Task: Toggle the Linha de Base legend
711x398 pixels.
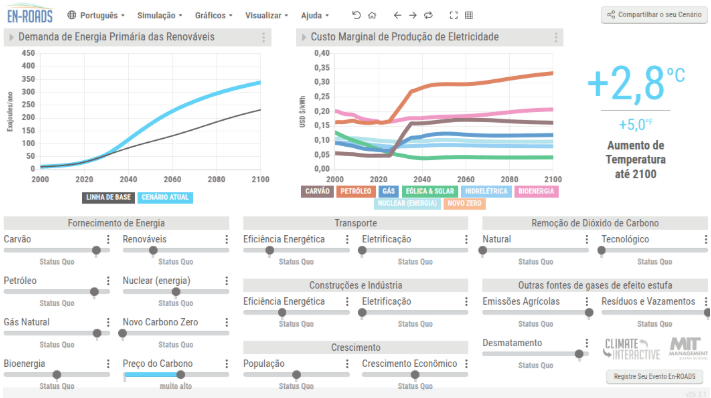Action: coord(108,197)
